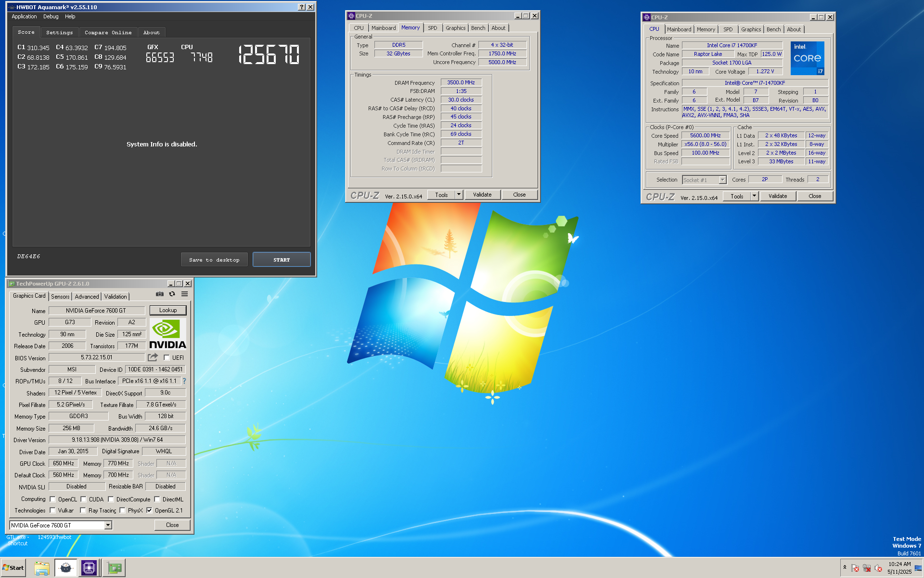Screen dimensions: 924x578
Task: Toggle the OpenGL 2.1 checkbox
Action: pyautogui.click(x=149, y=511)
